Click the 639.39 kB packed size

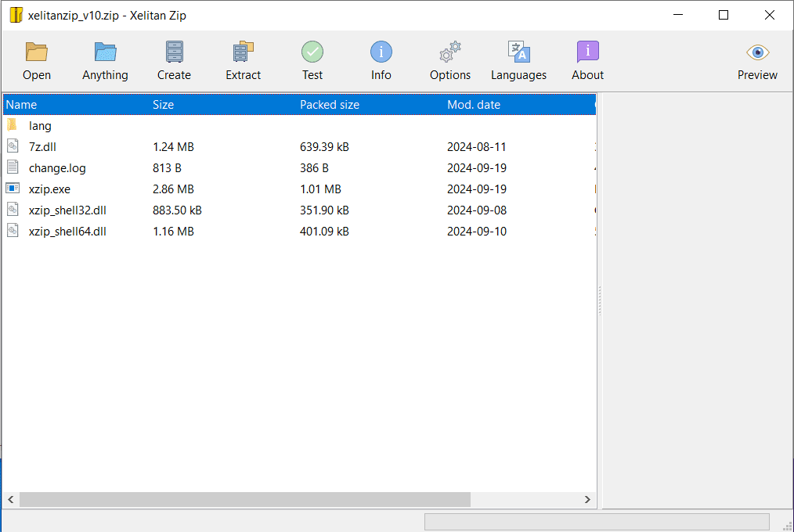(x=324, y=146)
